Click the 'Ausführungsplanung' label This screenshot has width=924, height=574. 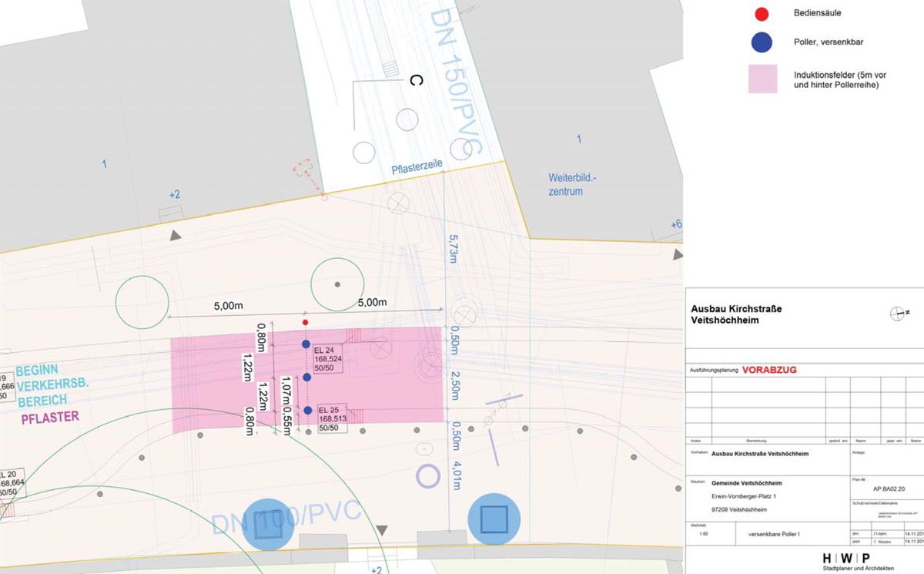tap(713, 371)
